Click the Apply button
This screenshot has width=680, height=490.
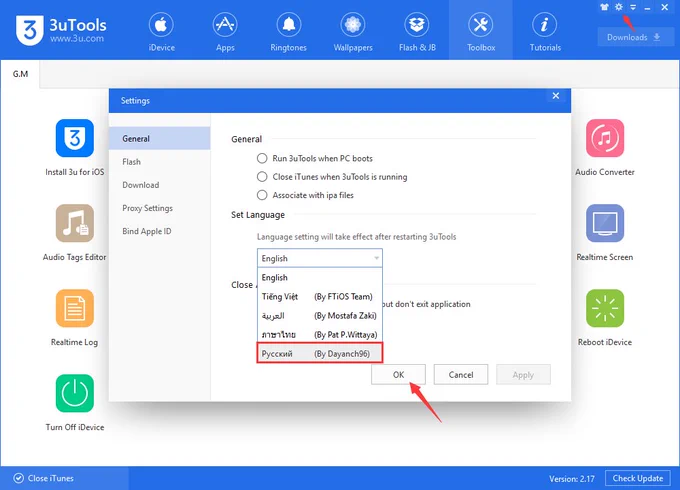[523, 375]
